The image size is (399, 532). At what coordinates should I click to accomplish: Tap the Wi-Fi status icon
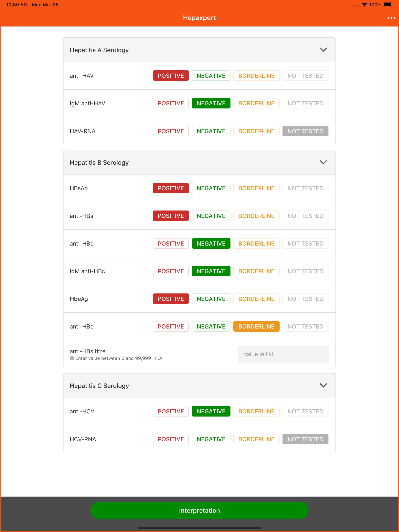[364, 5]
